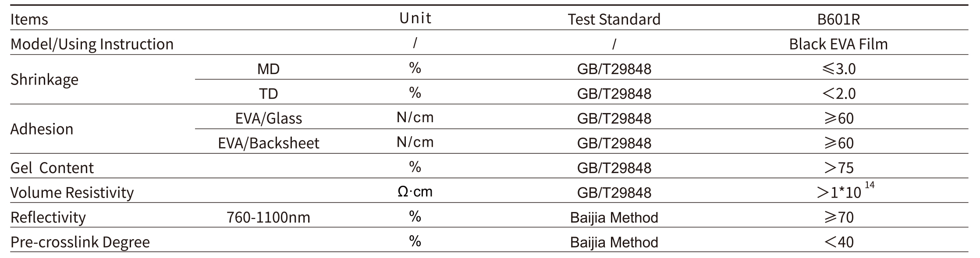Select the MD sub-row label

[x=268, y=69]
